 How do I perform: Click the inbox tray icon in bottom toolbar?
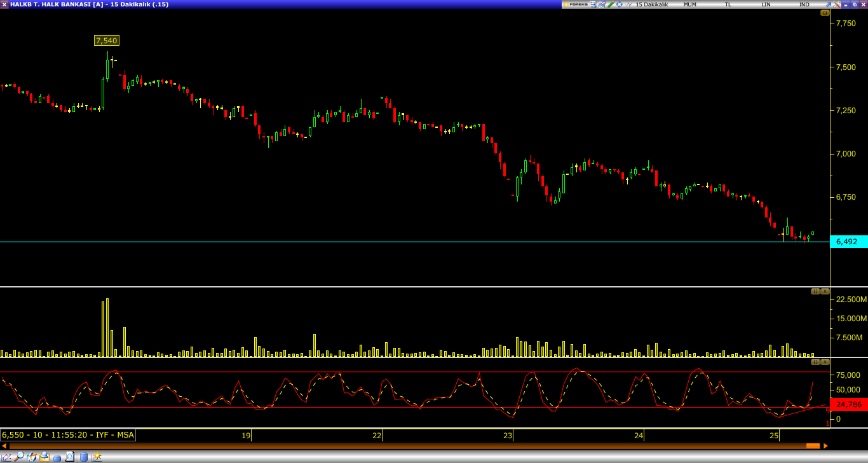(44, 457)
